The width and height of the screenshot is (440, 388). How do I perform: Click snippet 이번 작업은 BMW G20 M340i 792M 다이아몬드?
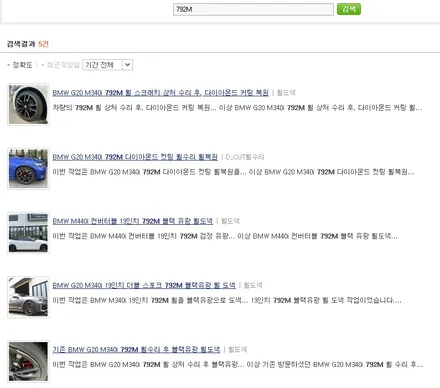click(x=233, y=172)
